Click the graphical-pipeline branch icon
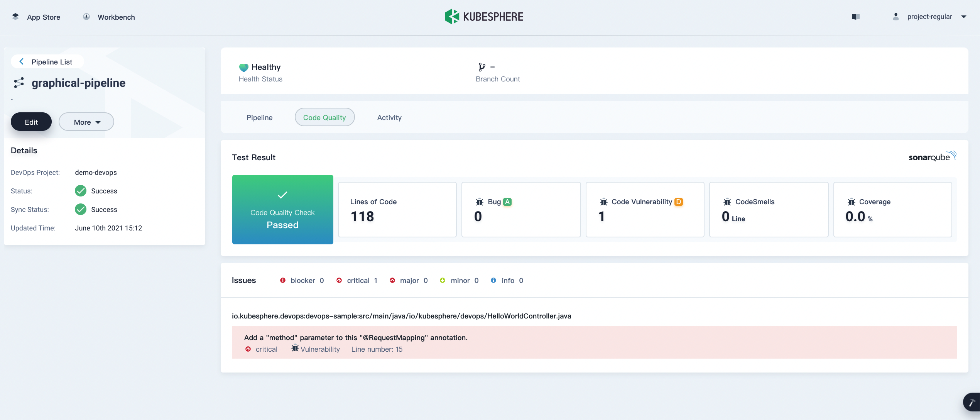 [19, 82]
